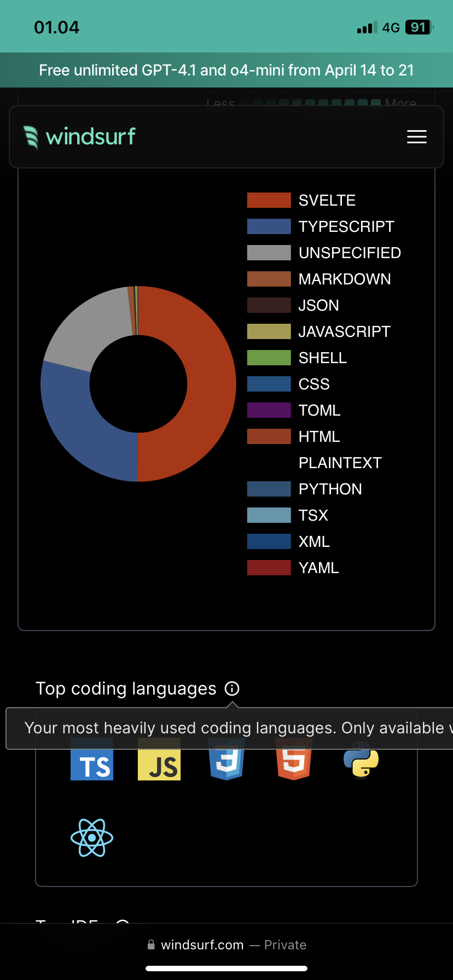Click the React atom icon
The image size is (453, 980).
tap(92, 838)
